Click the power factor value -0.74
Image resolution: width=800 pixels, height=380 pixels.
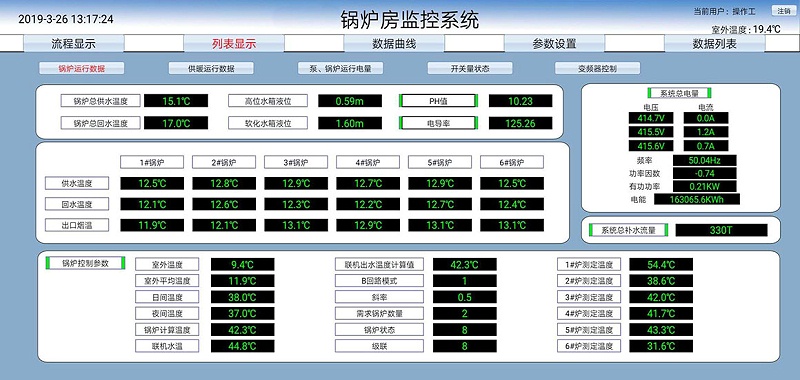click(705, 173)
